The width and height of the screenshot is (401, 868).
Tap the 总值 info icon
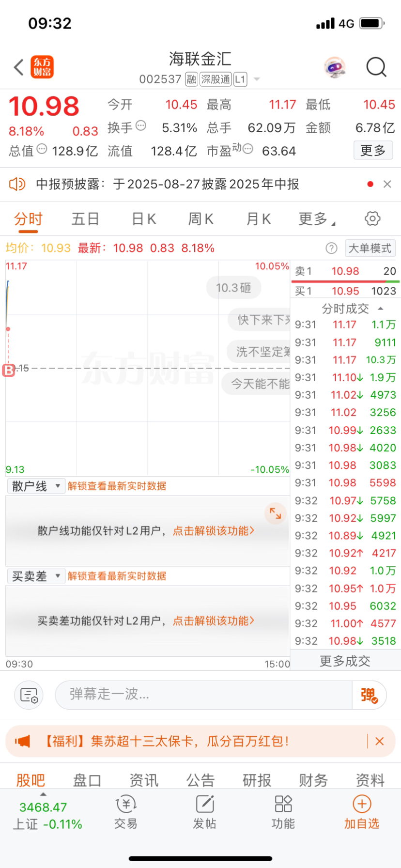[x=42, y=149]
